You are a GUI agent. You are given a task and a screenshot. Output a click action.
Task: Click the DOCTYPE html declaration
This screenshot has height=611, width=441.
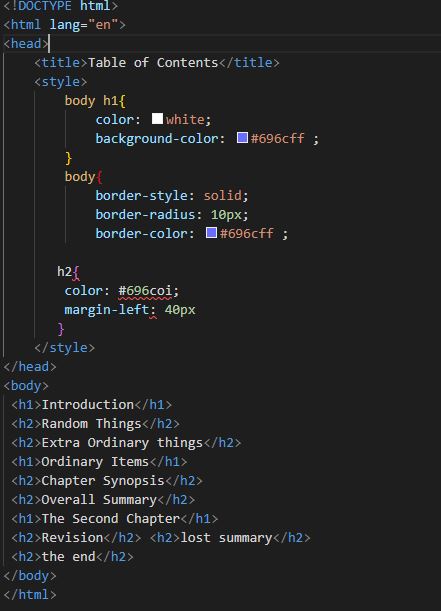[60, 6]
